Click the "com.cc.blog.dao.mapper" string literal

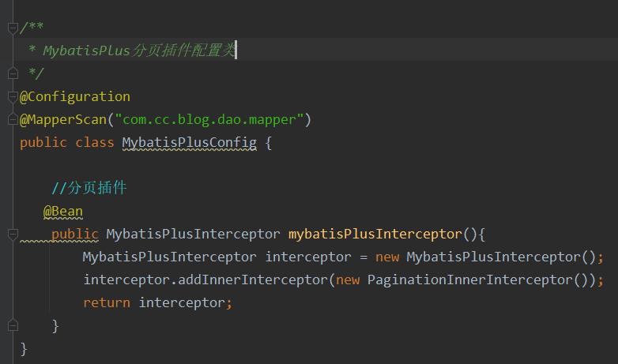click(209, 119)
